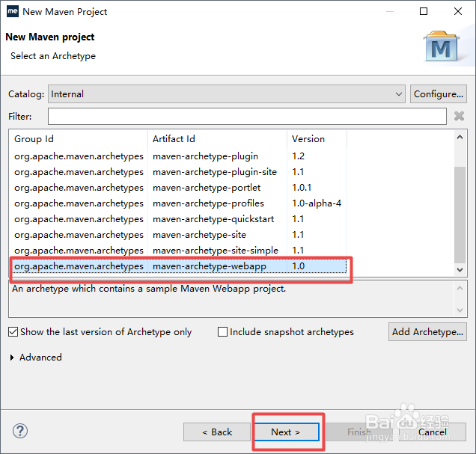Image resolution: width=476 pixels, height=454 pixels.
Task: Open the Catalog dropdown
Action: coord(227,94)
